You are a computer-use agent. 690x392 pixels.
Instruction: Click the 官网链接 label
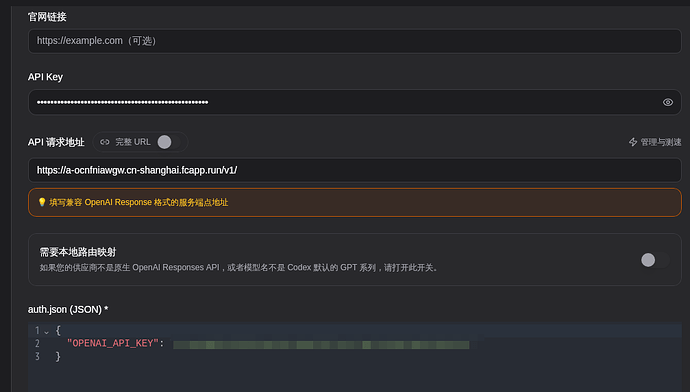[x=47, y=17]
